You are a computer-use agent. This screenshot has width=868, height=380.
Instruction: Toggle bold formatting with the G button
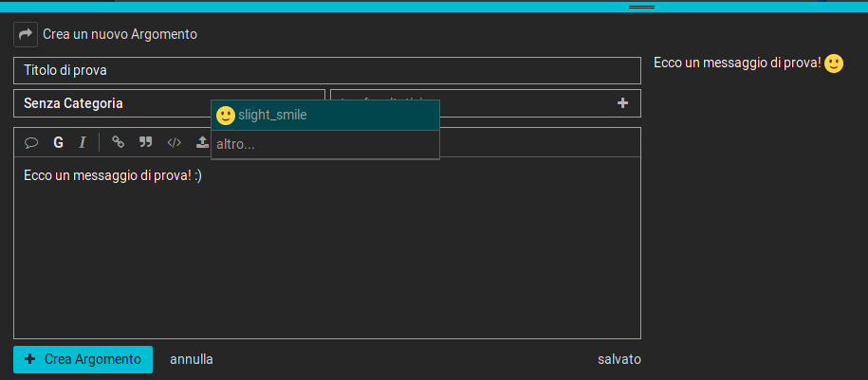(58, 142)
